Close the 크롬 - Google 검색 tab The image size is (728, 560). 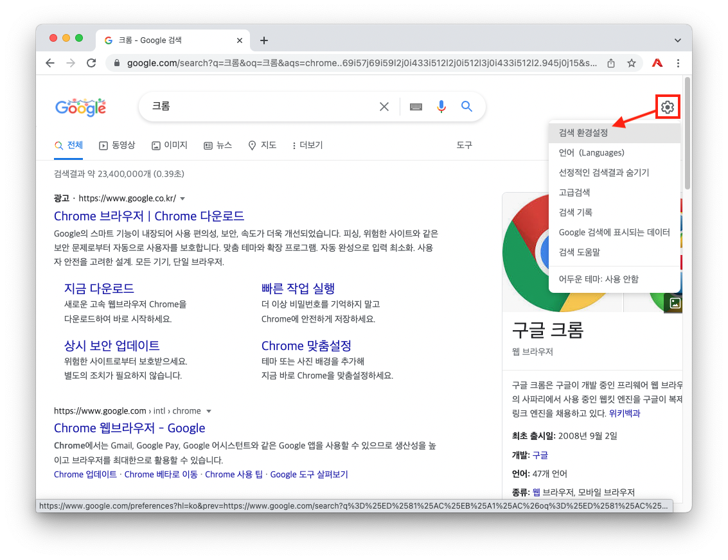[x=240, y=40]
